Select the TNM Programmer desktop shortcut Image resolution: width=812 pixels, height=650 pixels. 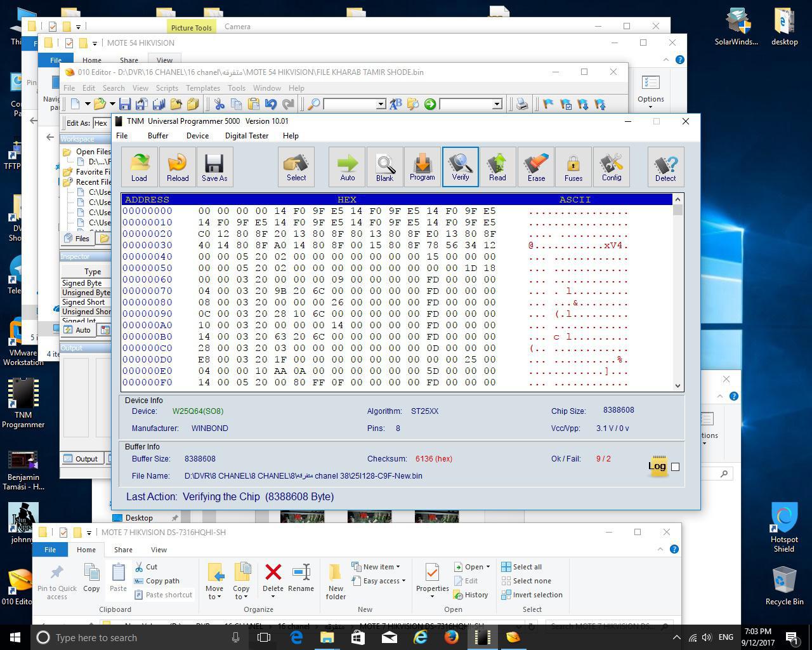coord(23,403)
